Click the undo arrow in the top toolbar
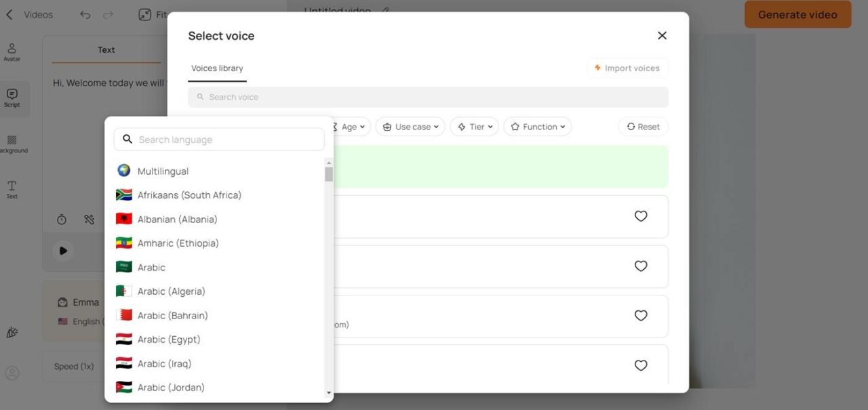 coord(85,14)
